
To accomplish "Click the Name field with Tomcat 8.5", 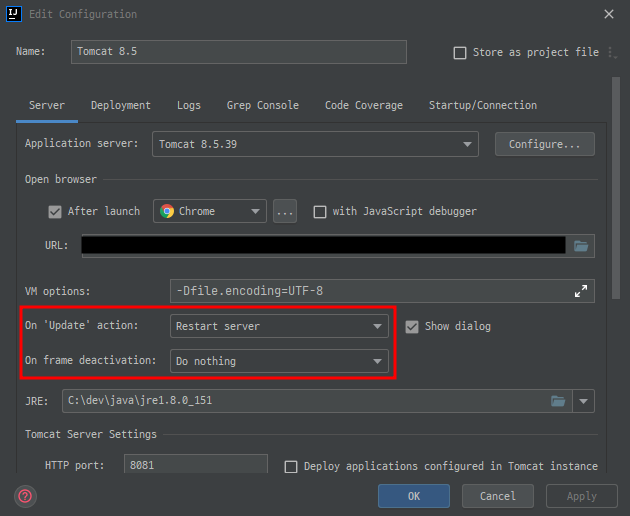I will tap(239, 52).
